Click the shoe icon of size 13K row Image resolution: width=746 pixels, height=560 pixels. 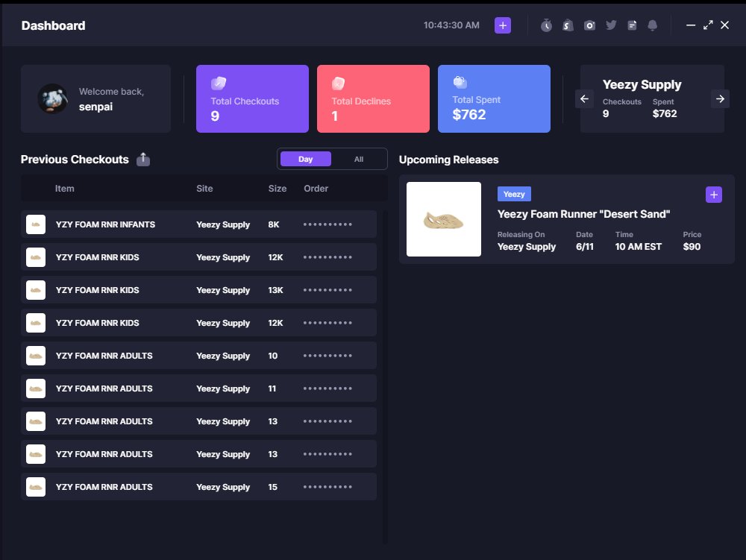point(36,290)
